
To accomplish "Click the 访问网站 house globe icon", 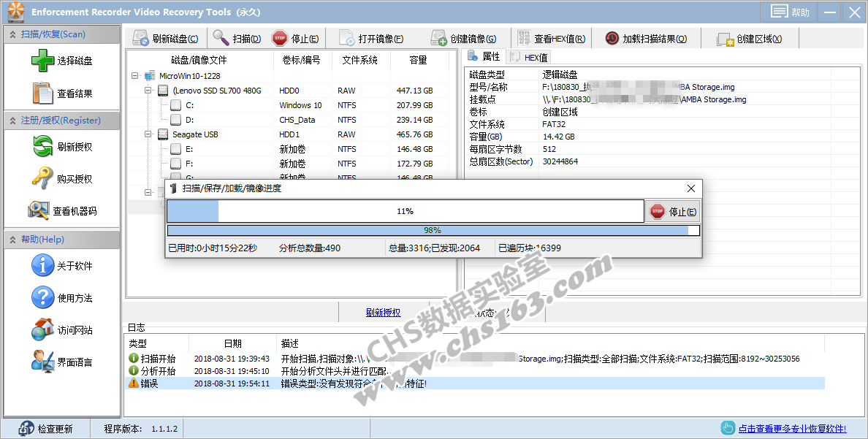I will pyautogui.click(x=42, y=329).
